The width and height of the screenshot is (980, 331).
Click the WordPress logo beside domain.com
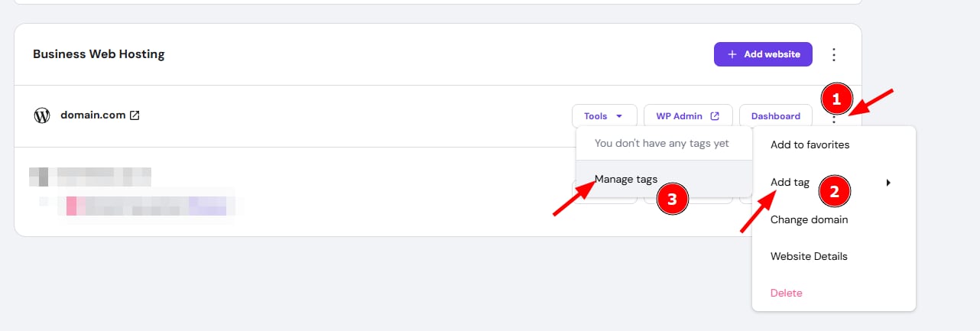[x=42, y=116]
